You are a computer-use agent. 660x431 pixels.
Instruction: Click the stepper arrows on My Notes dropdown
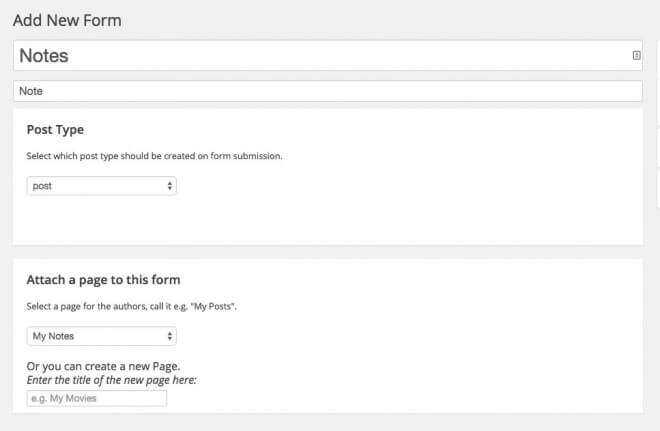169,336
